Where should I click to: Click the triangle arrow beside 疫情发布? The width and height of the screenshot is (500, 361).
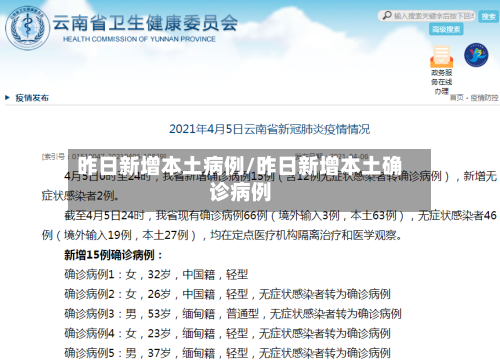click(7, 98)
